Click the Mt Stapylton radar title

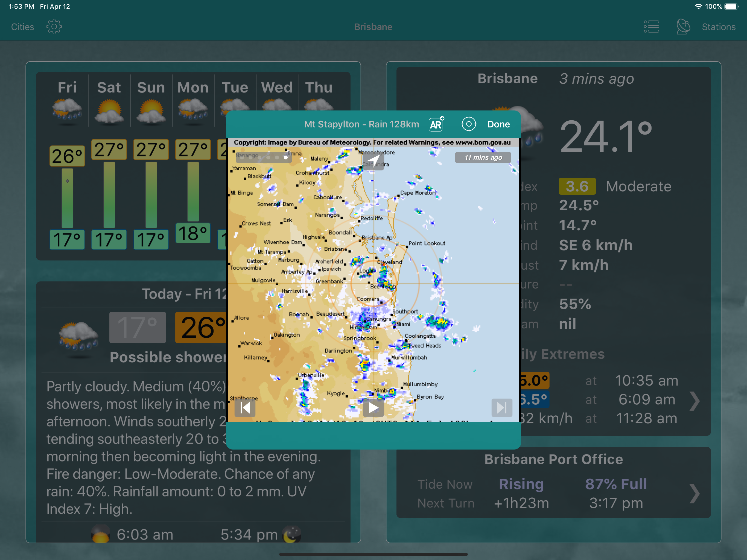point(361,124)
